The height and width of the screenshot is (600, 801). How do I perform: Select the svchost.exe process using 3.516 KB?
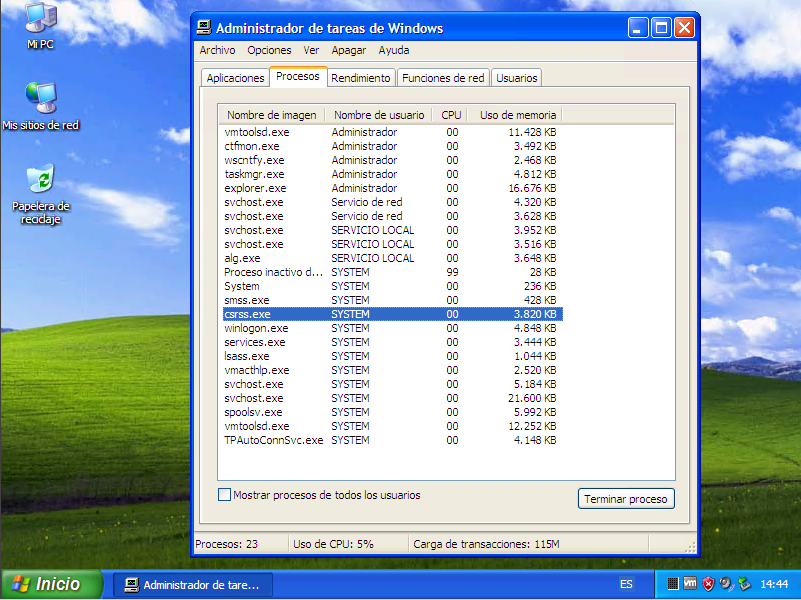(392, 244)
